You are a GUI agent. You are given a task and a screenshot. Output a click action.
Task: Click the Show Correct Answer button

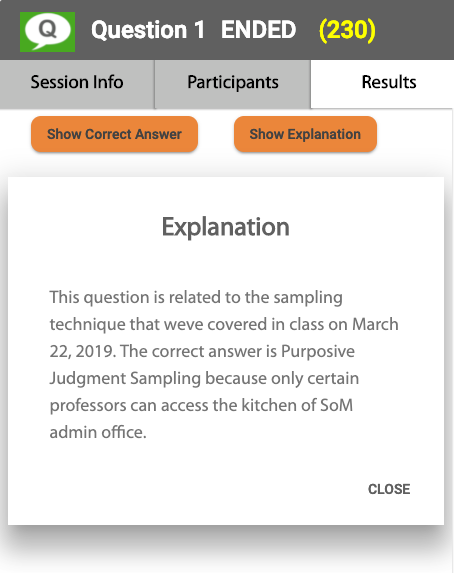114,134
